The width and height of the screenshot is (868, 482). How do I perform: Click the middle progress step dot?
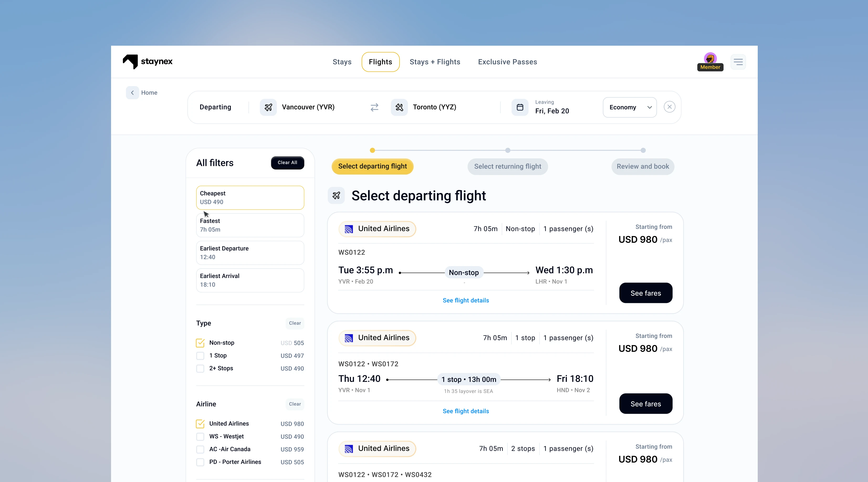click(x=508, y=150)
